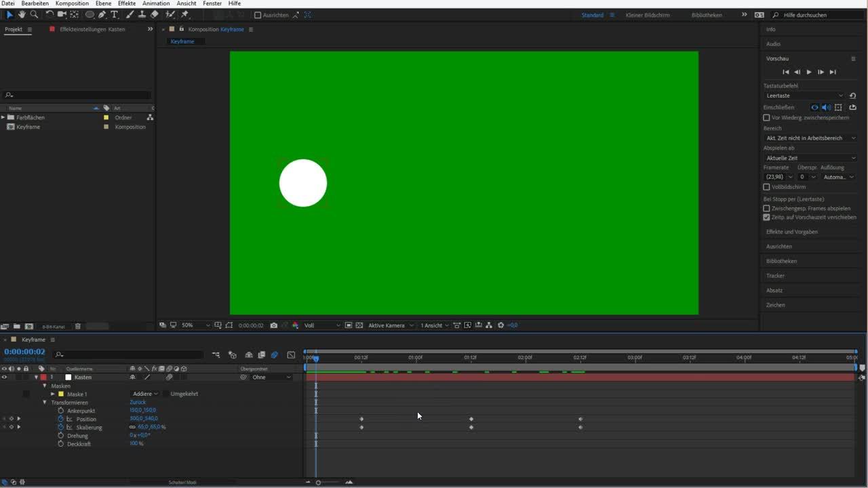Open the Animation menu
The image size is (868, 488).
pos(156,3)
